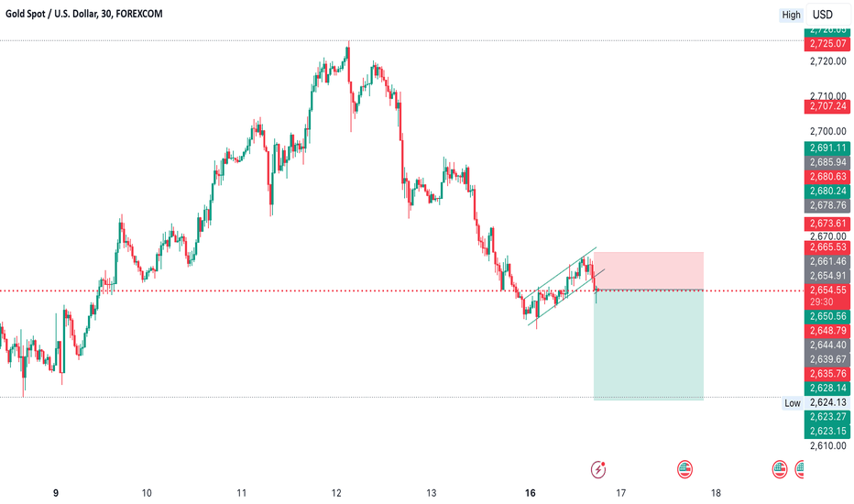Viewport: 854px width, 504px height.
Task: Select the green profit target zone
Action: coord(648,345)
